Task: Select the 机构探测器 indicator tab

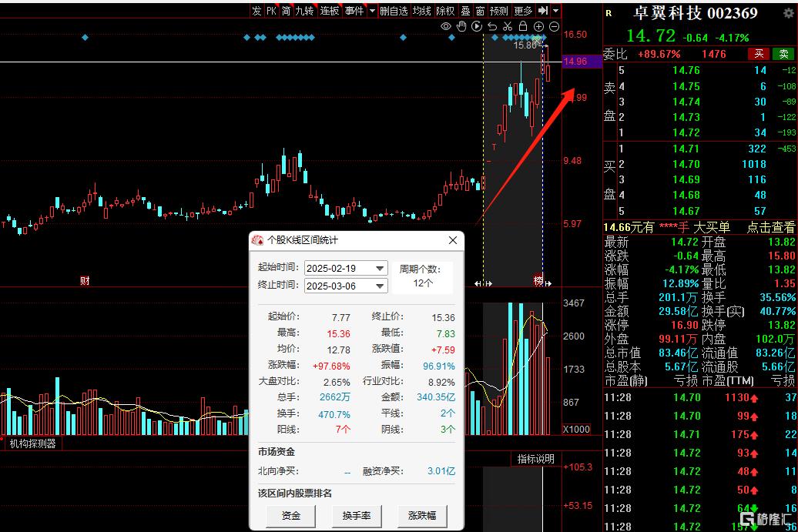Action: click(32, 443)
